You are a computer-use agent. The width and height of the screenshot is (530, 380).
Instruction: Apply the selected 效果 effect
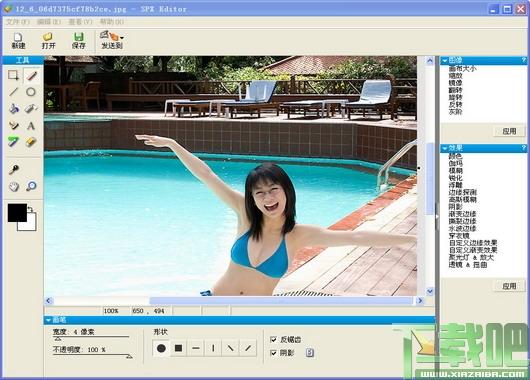click(x=509, y=286)
